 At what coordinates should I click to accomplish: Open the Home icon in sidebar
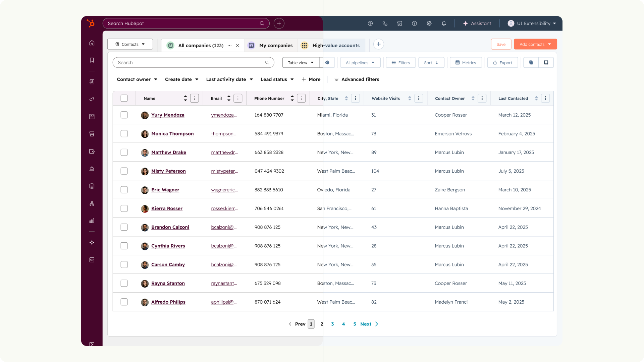click(92, 43)
